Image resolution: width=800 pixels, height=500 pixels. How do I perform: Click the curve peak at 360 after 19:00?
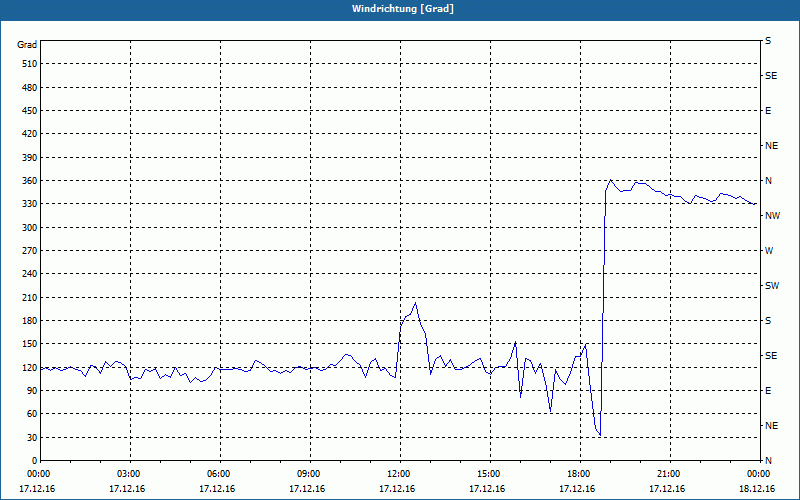[x=611, y=180]
